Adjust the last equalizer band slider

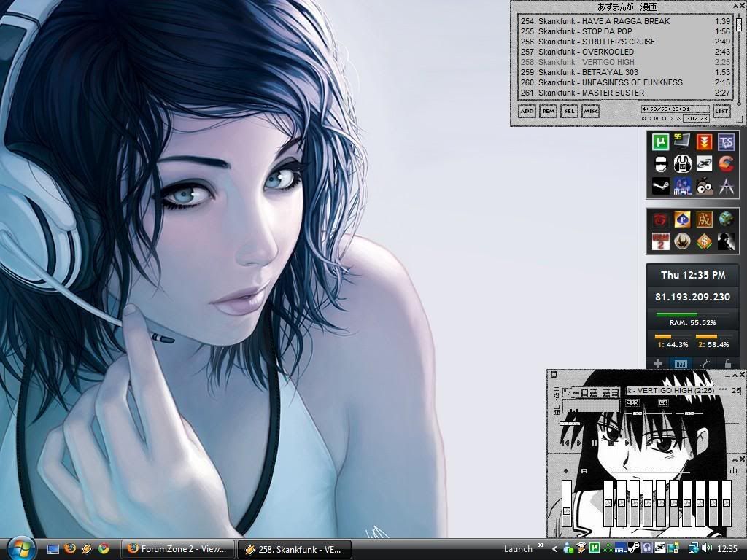click(x=727, y=503)
